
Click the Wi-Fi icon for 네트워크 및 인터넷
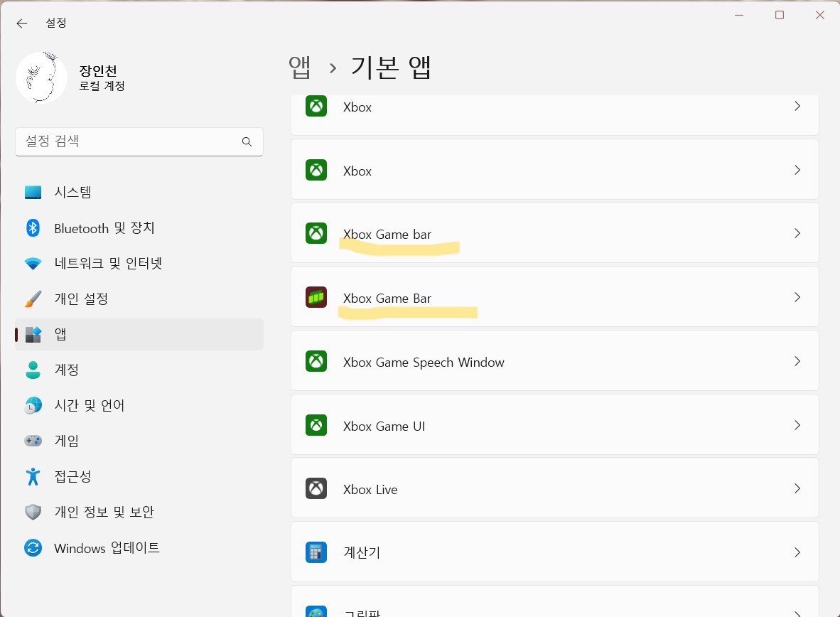(33, 264)
